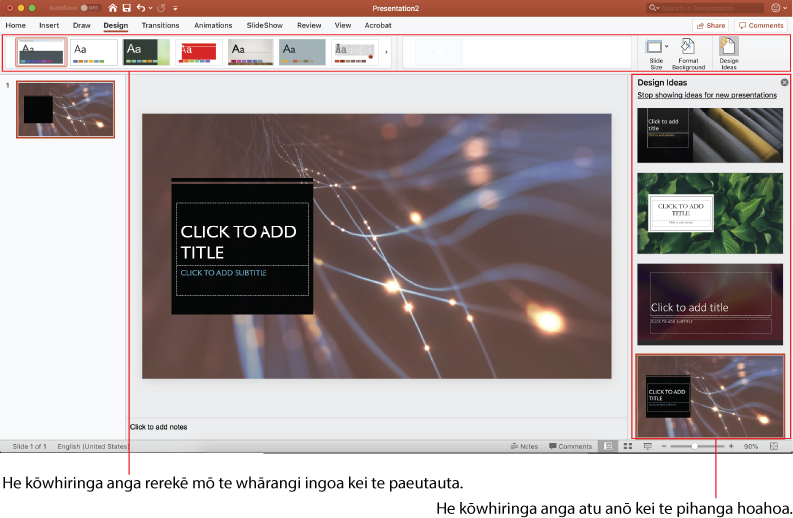
Task: Toggle the AutoSave switch
Action: 90,8
